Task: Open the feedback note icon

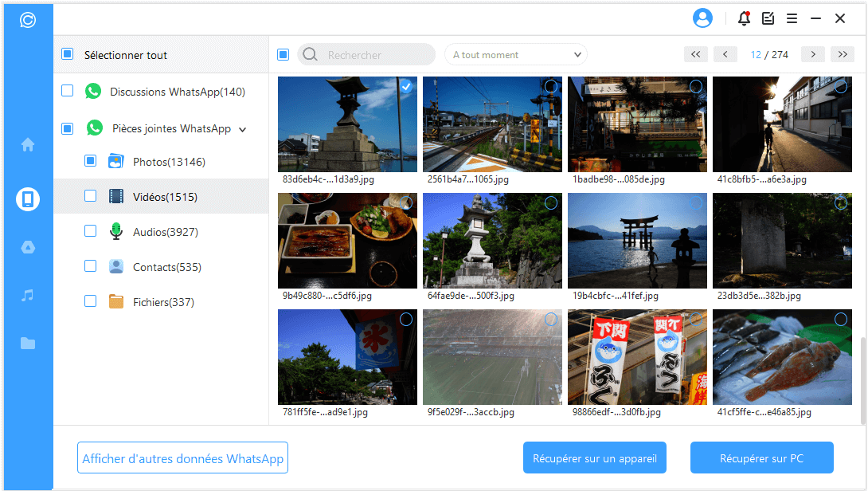Action: 768,18
